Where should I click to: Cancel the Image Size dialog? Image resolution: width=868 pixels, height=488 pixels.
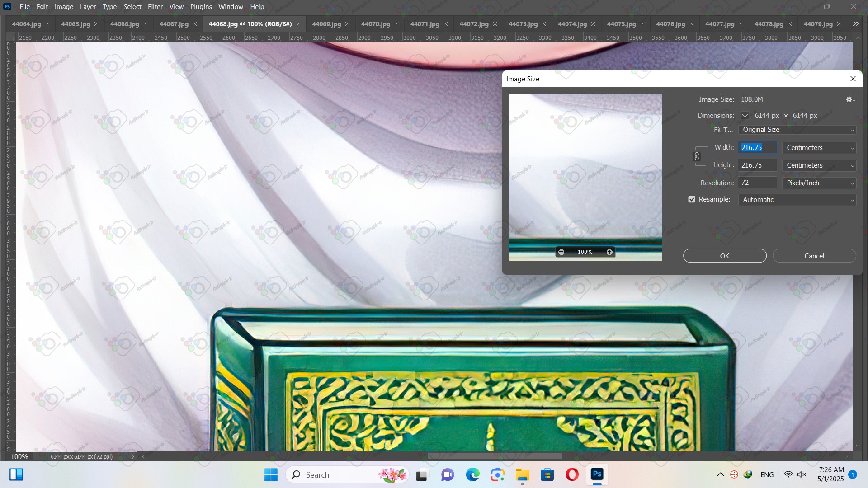[x=814, y=256]
